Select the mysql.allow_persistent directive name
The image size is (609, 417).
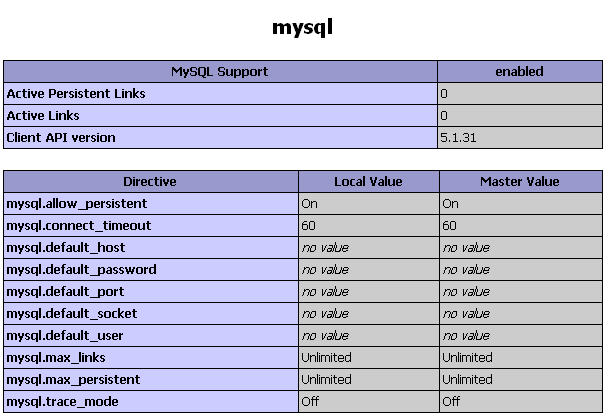[x=77, y=204]
